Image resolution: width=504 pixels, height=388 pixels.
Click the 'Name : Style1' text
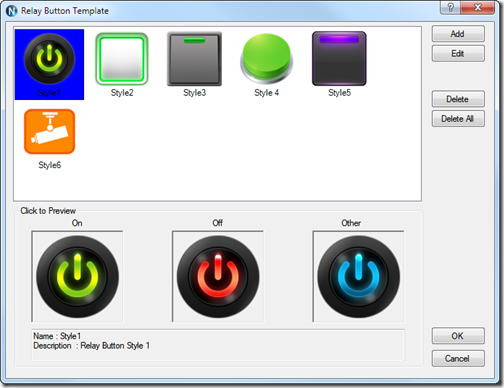tap(57, 336)
